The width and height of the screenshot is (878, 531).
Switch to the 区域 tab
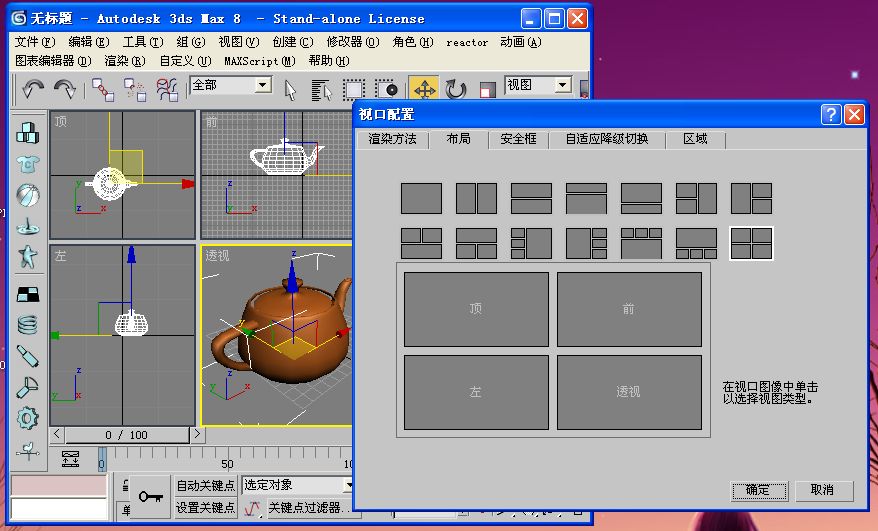695,139
